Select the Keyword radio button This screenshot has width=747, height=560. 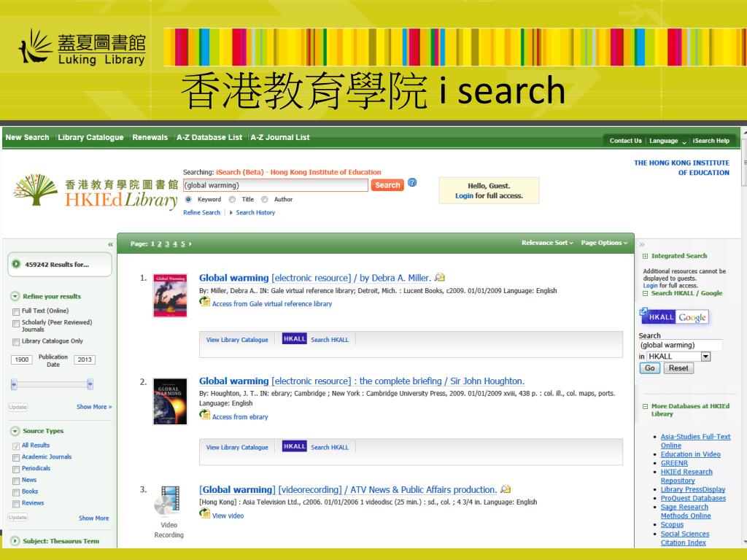click(188, 200)
